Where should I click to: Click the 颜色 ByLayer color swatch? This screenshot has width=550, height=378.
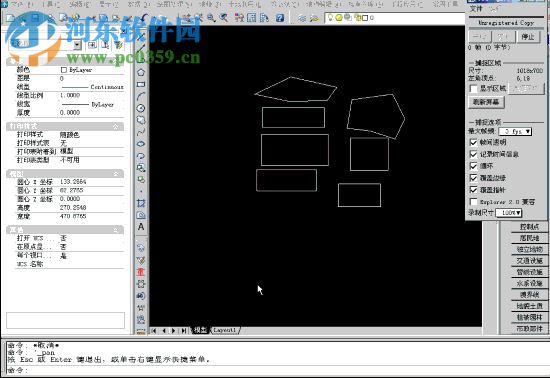tap(63, 70)
